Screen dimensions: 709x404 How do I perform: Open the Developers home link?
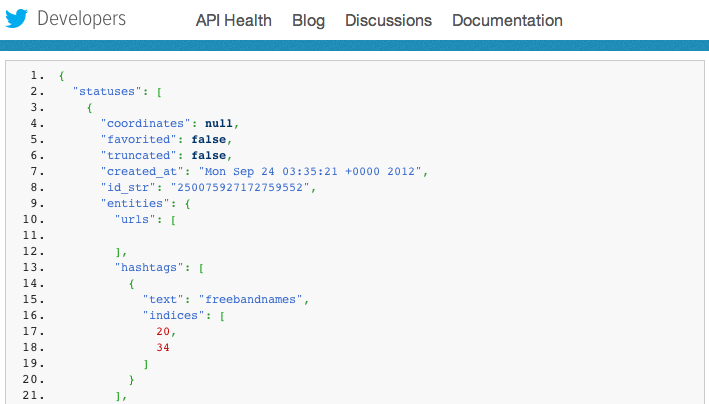[x=83, y=19]
